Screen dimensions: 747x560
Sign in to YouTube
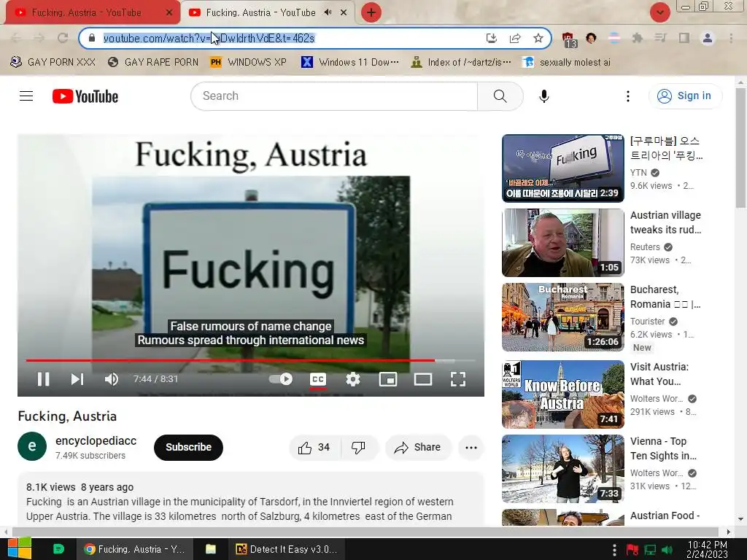[685, 96]
